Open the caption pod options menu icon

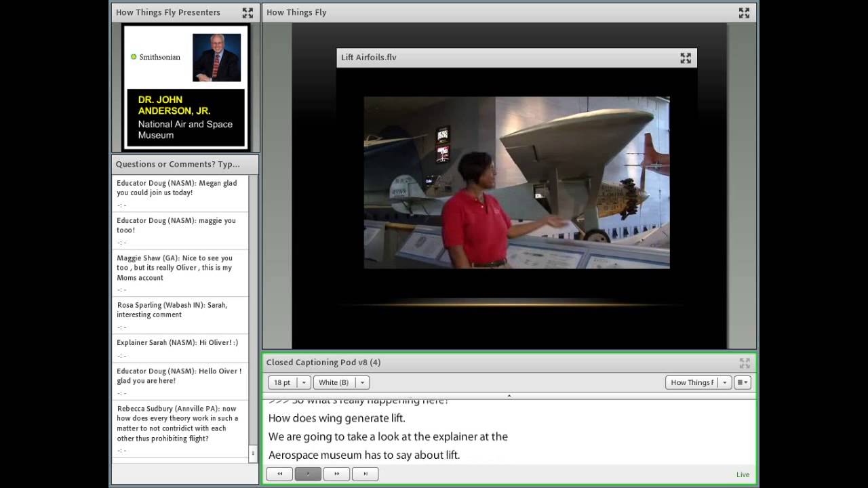tap(743, 382)
